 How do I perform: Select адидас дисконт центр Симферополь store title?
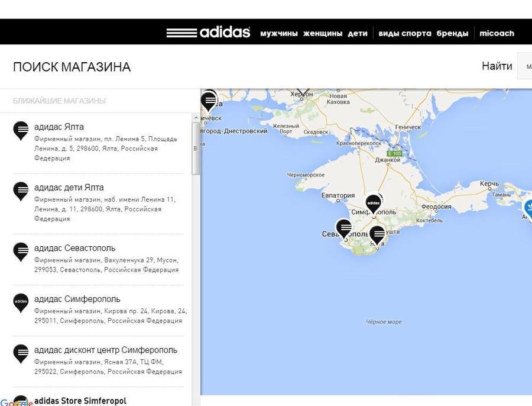(x=106, y=350)
